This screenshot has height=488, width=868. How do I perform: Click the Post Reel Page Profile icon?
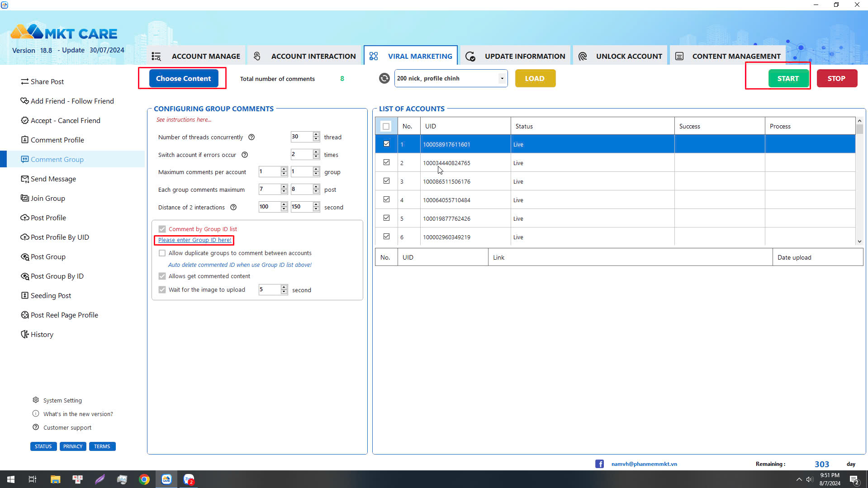coord(24,315)
